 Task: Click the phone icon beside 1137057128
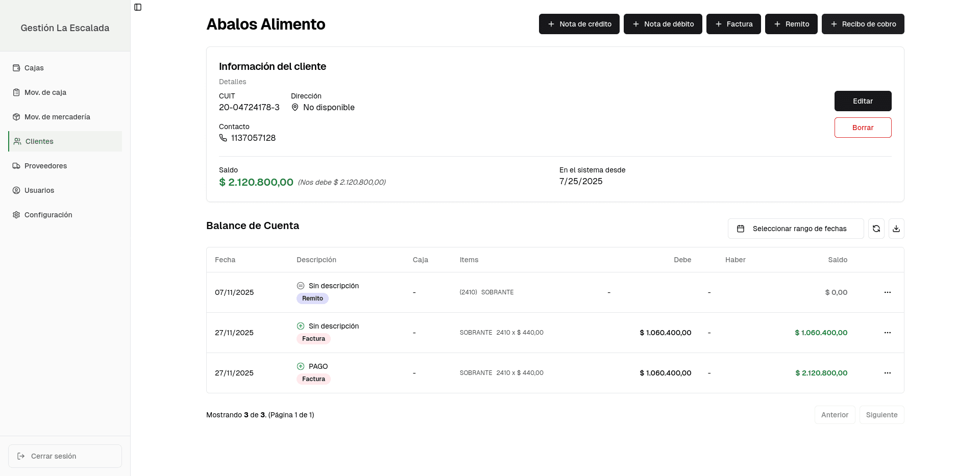[222, 138]
